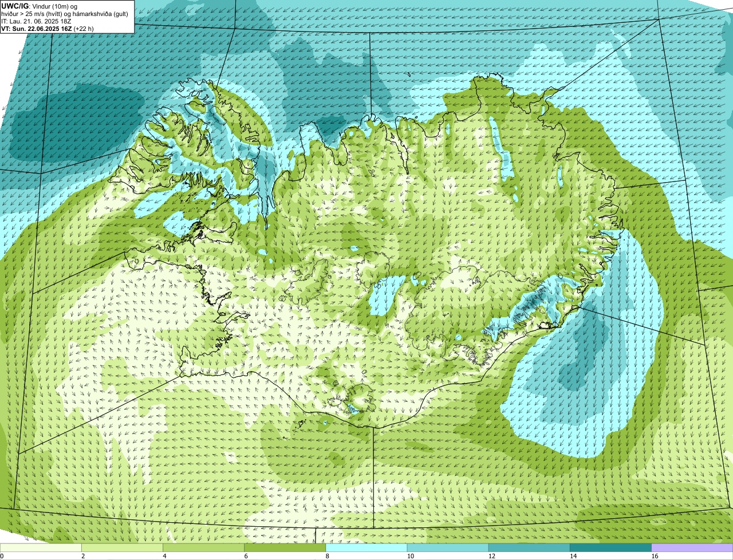This screenshot has height=560, width=733.
Task: Select the 0–2 m/s palest color bar segment
Action: tap(41, 548)
